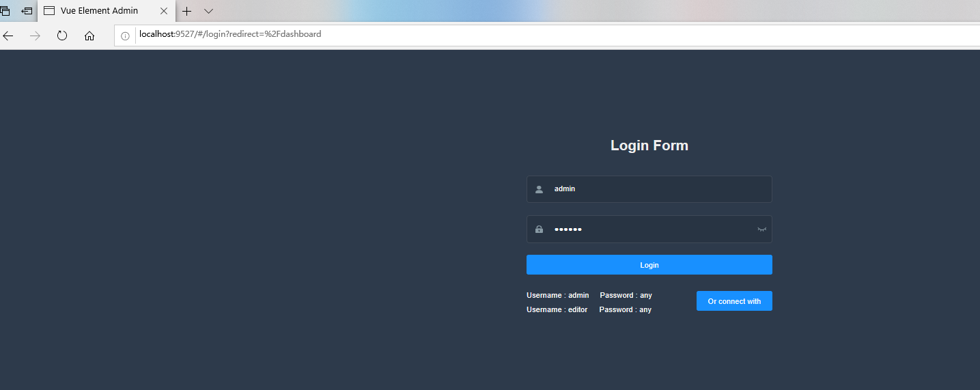This screenshot has height=390, width=980.
Task: Click the Login Form heading
Action: pyautogui.click(x=649, y=145)
